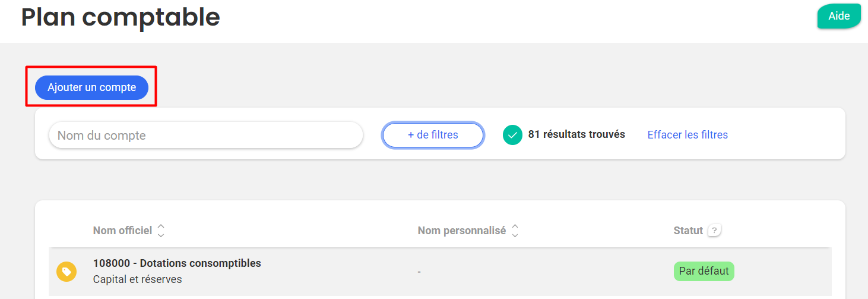868x299 pixels.
Task: Click ascending arrow next to Nom officiel
Action: tap(161, 226)
